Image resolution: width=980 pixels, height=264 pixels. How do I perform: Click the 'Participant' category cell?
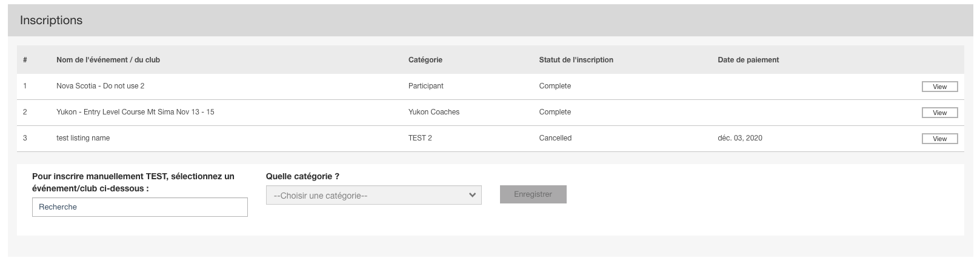pos(425,86)
